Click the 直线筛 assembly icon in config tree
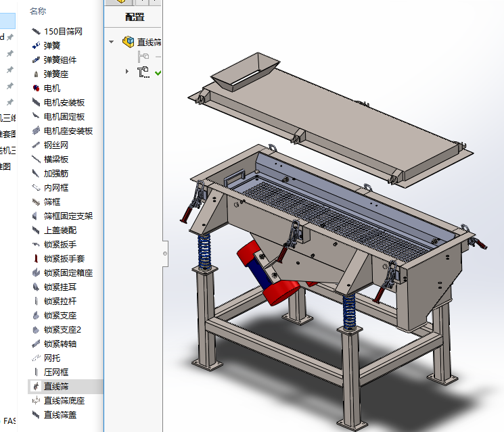This screenshot has height=432, width=504. coord(129,42)
